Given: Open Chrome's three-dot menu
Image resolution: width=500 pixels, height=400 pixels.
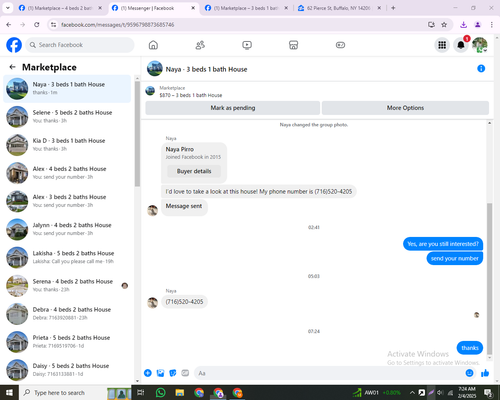Looking at the screenshot, I should click(x=492, y=25).
